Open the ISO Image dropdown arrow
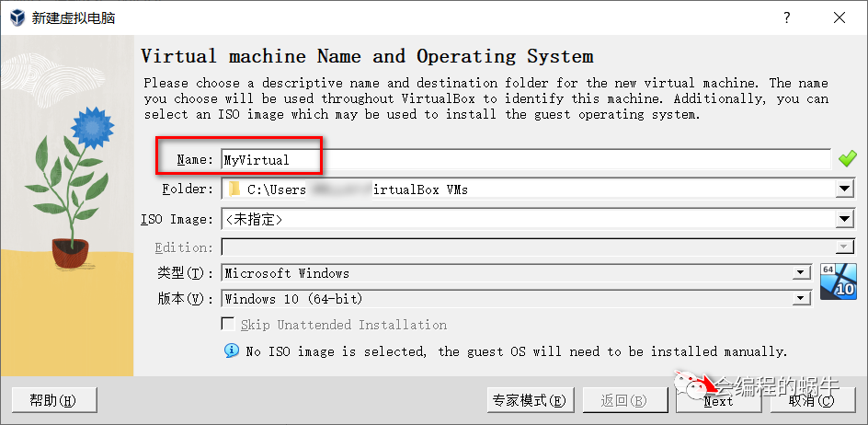The width and height of the screenshot is (868, 425). pos(844,220)
